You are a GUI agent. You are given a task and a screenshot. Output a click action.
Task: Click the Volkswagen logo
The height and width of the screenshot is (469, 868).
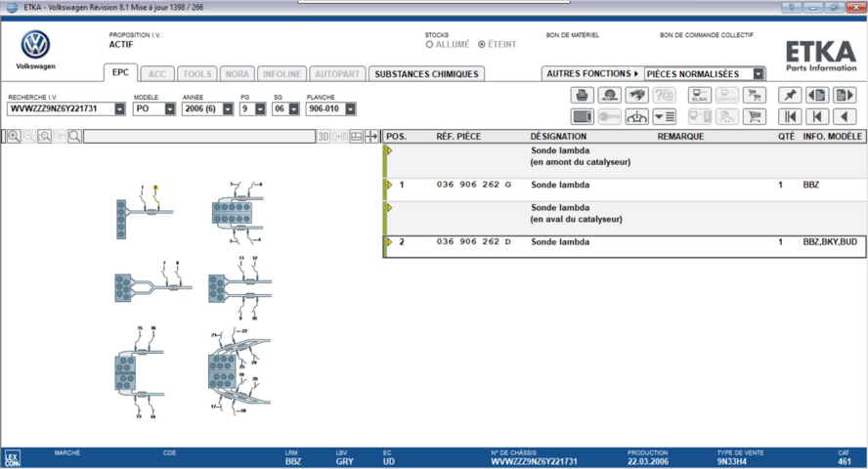pos(35,45)
